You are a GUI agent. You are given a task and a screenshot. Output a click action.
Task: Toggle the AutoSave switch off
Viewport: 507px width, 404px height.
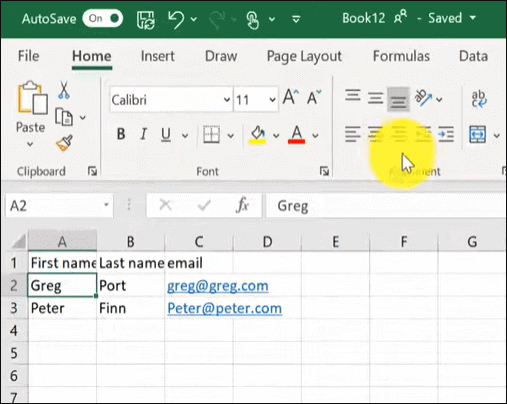(103, 18)
